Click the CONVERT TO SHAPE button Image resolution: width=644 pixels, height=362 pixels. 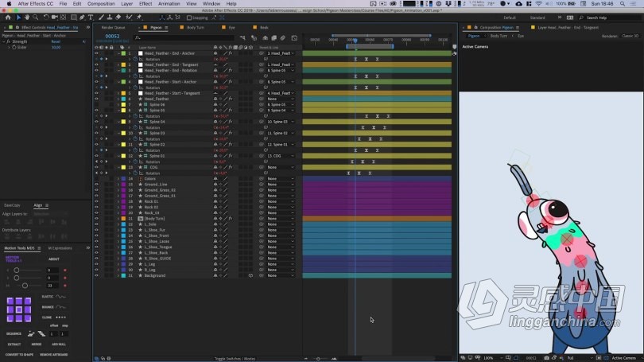pyautogui.click(x=19, y=355)
